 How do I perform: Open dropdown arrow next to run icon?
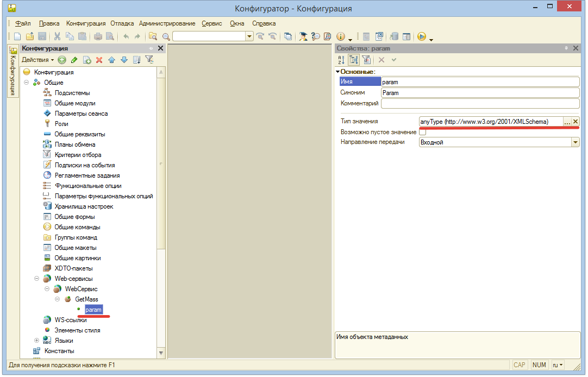click(431, 39)
